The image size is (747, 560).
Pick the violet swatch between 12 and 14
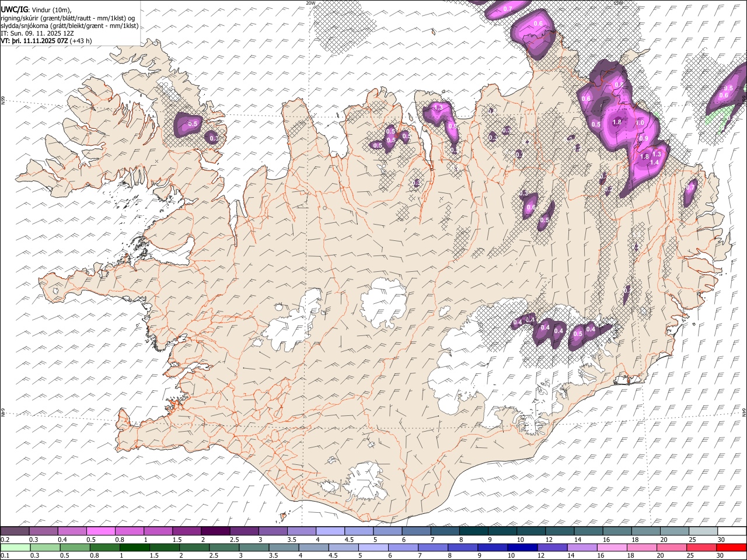[551, 548]
